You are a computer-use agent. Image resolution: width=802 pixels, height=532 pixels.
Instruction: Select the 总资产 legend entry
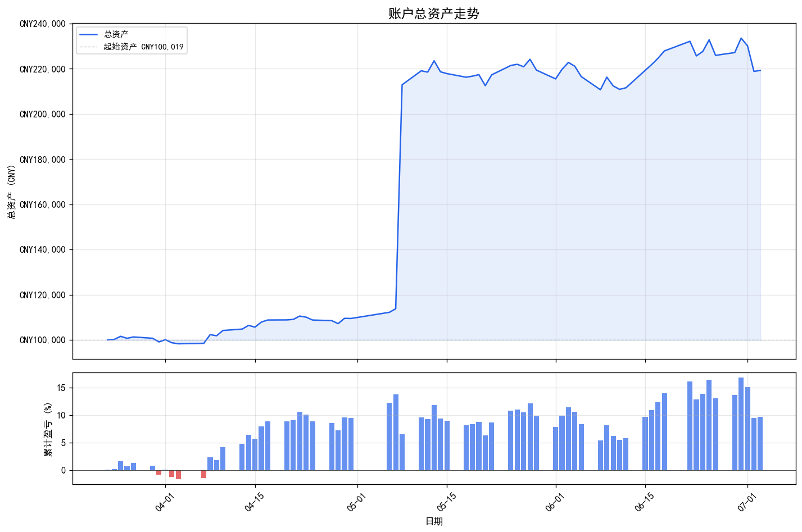point(116,35)
